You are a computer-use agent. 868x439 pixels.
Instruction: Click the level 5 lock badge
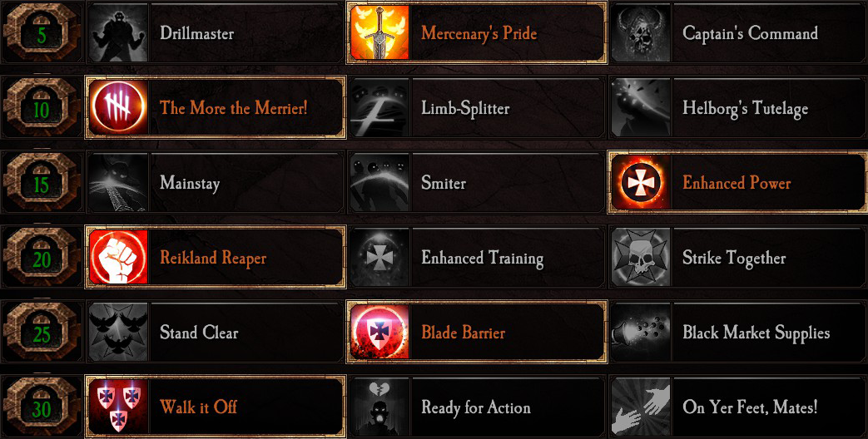tap(42, 32)
